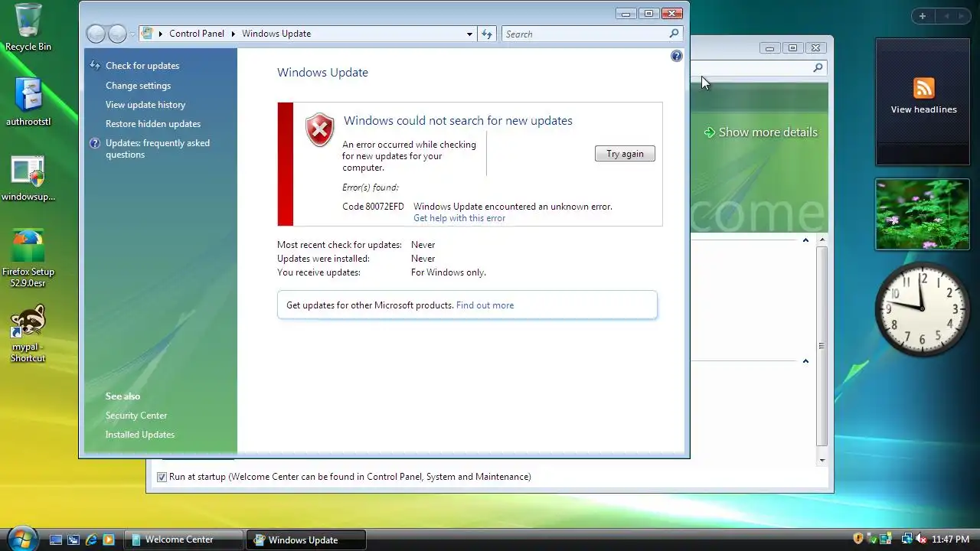
Task: Open Updates: frequently asked questions
Action: (x=158, y=148)
